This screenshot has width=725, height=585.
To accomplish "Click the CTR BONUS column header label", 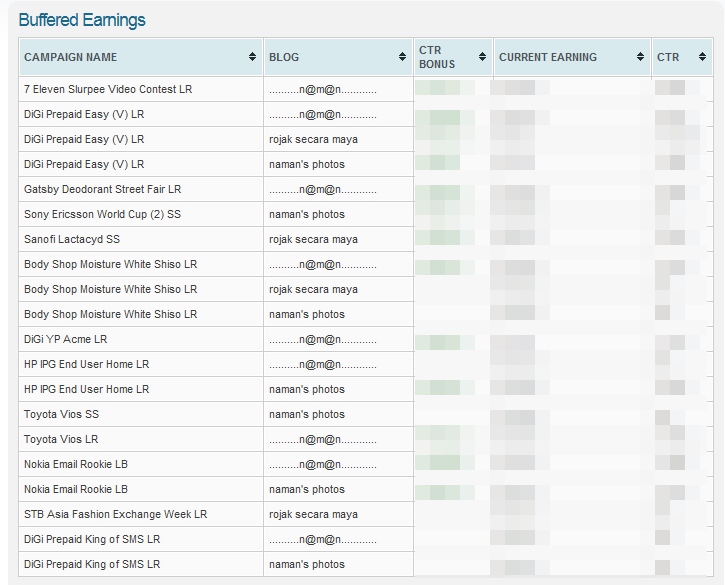I will 437,57.
